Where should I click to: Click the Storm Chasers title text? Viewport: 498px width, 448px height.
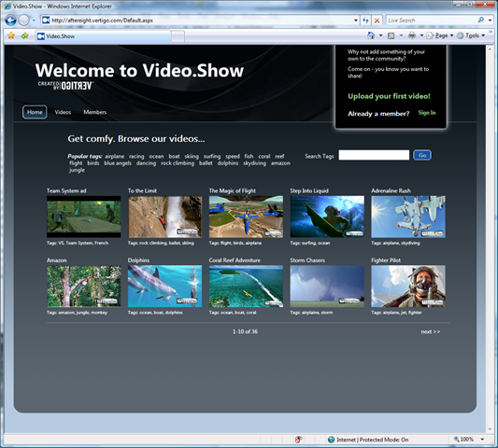pyautogui.click(x=307, y=260)
